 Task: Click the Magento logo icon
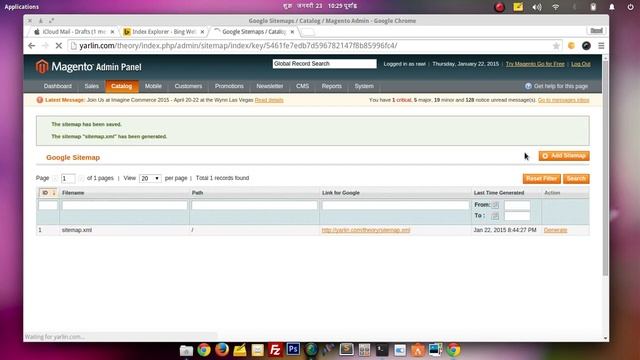(x=42, y=67)
